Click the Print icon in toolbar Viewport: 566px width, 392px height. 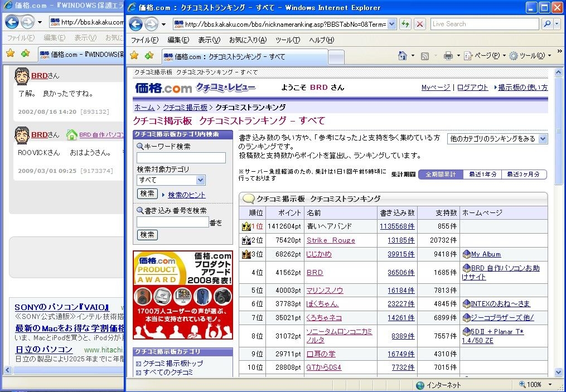pos(448,56)
